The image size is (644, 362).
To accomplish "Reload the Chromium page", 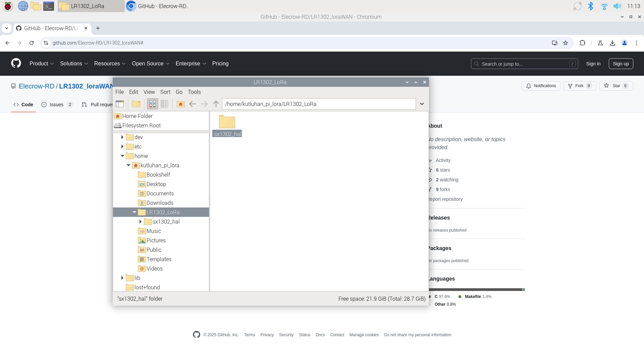I will [32, 43].
